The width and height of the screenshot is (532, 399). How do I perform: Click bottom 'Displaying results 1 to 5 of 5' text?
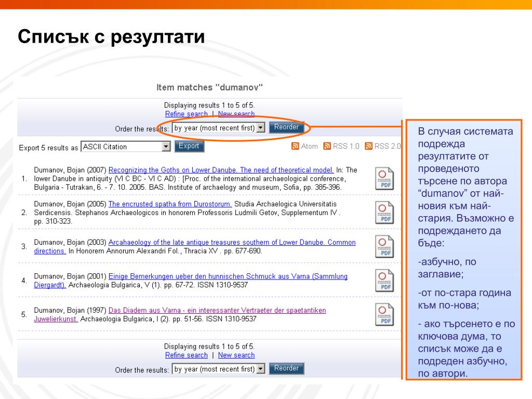[x=209, y=347]
